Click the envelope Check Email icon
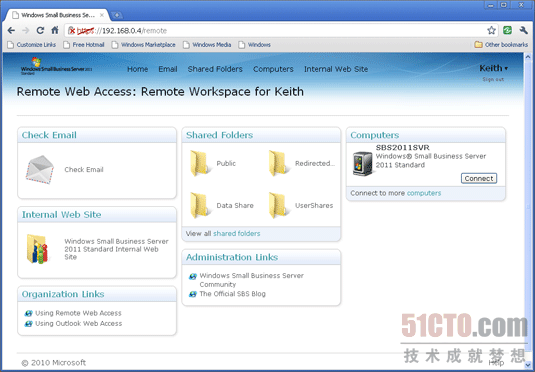 [40, 170]
